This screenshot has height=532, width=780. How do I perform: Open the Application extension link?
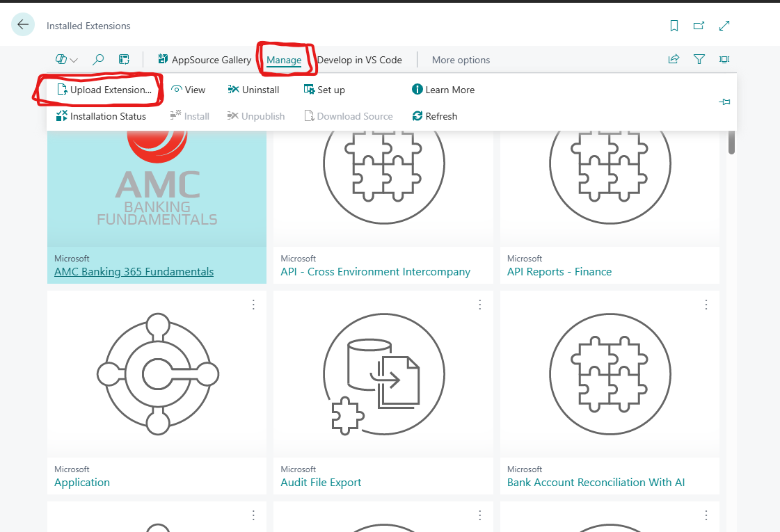click(x=82, y=483)
